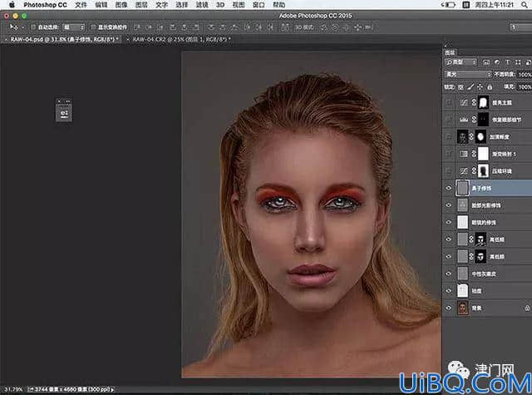Open the 图层 (Layer) menu

point(141,5)
